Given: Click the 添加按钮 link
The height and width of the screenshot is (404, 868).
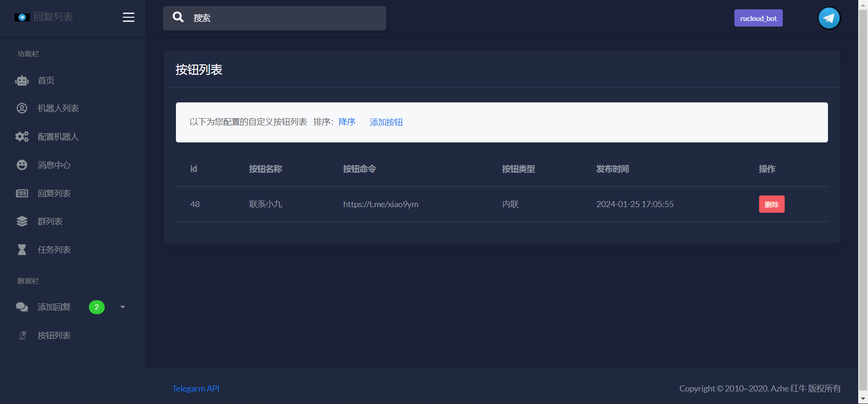Looking at the screenshot, I should coord(386,122).
